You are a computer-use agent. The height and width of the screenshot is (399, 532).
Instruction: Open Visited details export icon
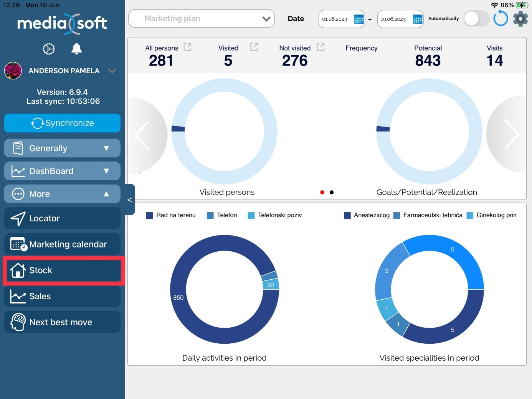click(x=254, y=47)
